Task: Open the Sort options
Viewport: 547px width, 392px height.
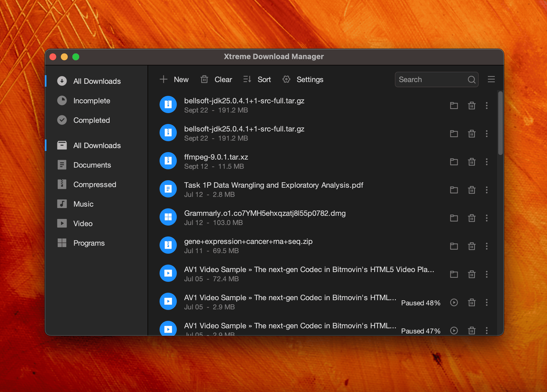Action: (257, 79)
